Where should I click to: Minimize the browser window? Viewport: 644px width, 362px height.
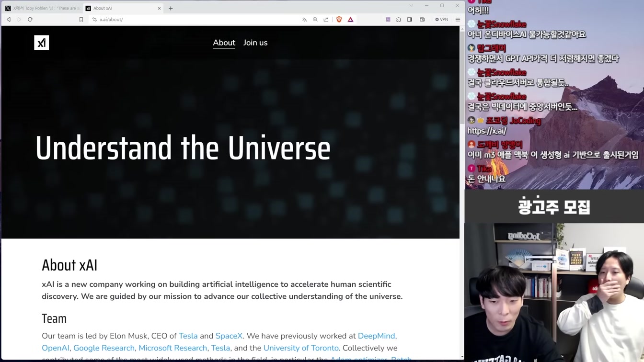pyautogui.click(x=426, y=6)
